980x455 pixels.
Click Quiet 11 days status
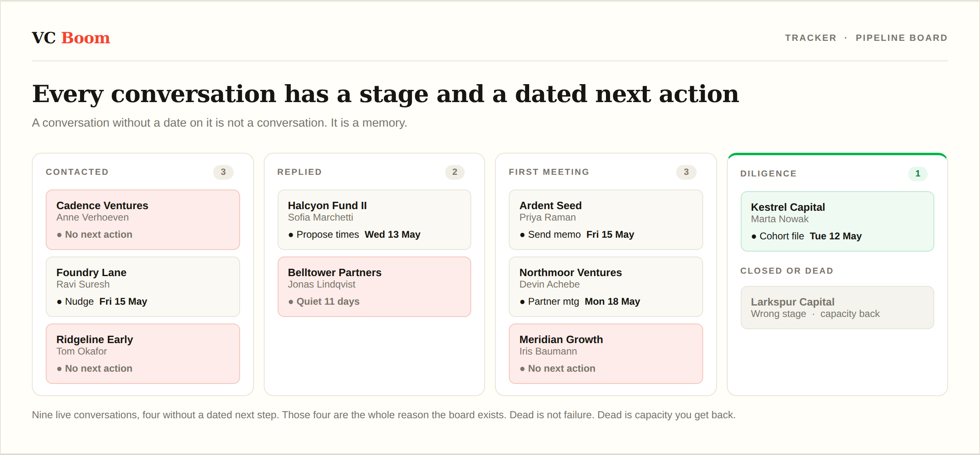tap(324, 301)
